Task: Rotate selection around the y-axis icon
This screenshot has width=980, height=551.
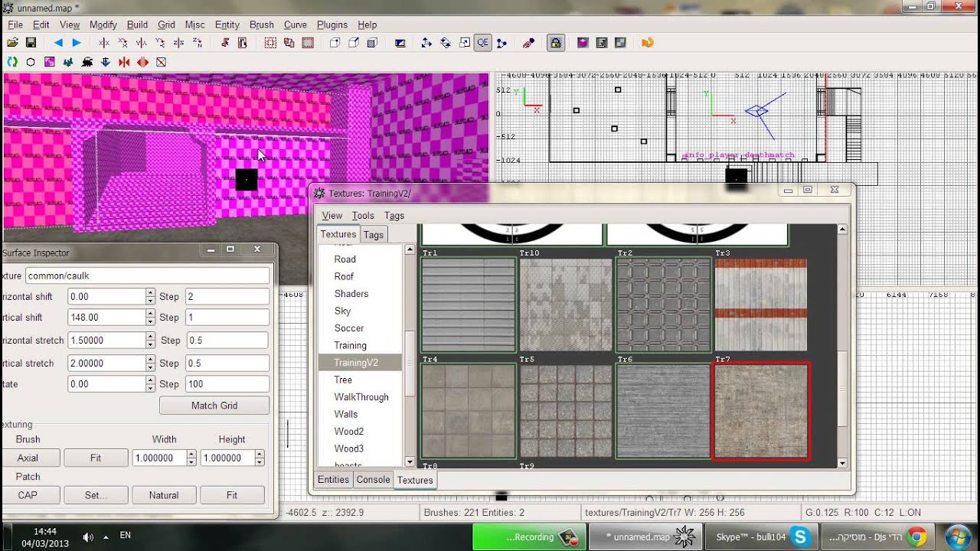Action: [x=160, y=43]
